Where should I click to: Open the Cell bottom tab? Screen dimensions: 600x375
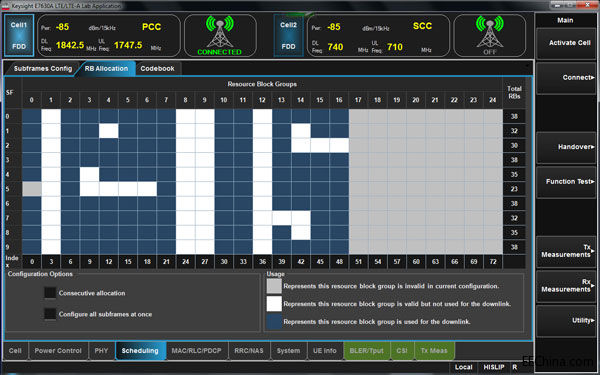click(x=15, y=351)
